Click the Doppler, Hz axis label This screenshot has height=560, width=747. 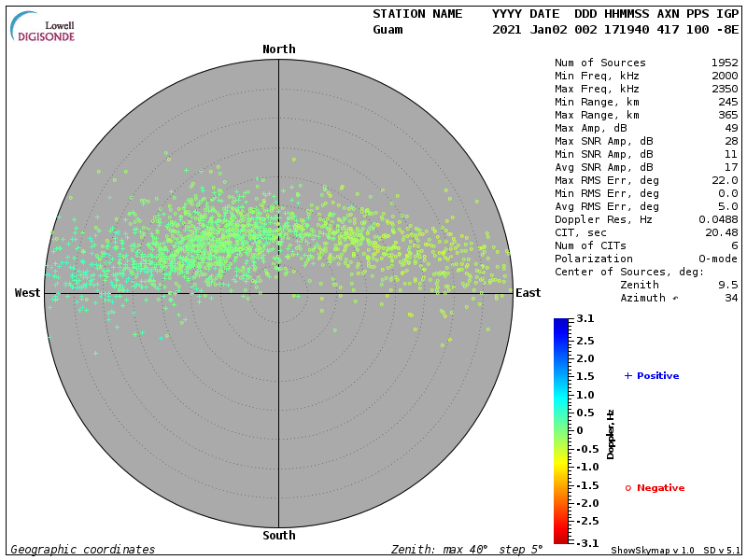click(611, 433)
